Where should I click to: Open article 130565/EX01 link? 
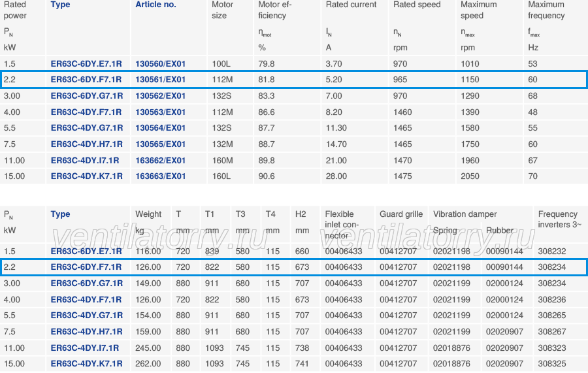pos(161,144)
